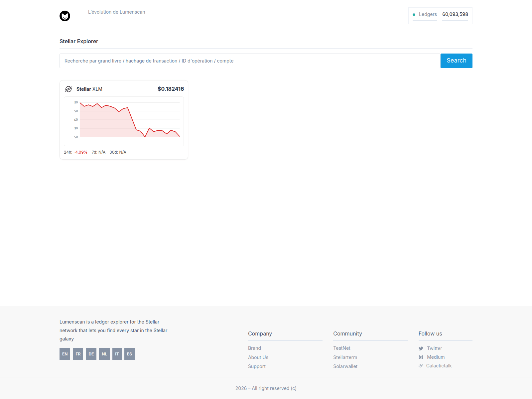The height and width of the screenshot is (399, 532).
Task: Focus the ledger/transaction search field
Action: (250, 61)
